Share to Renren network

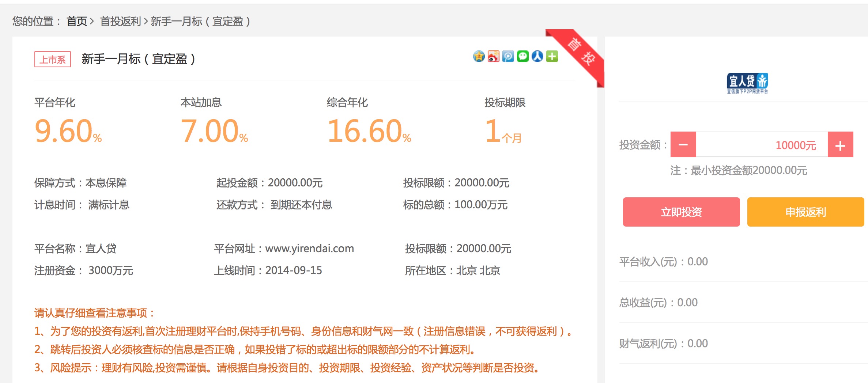[537, 56]
